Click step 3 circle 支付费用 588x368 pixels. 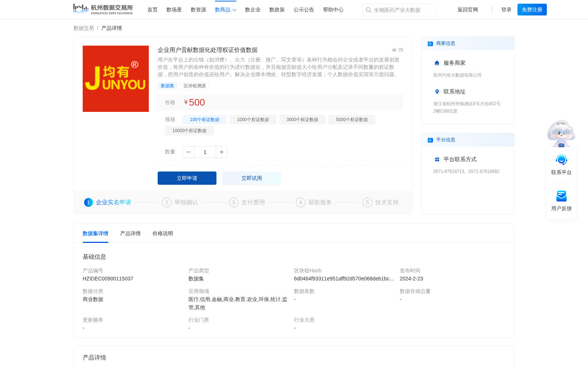coord(234,202)
